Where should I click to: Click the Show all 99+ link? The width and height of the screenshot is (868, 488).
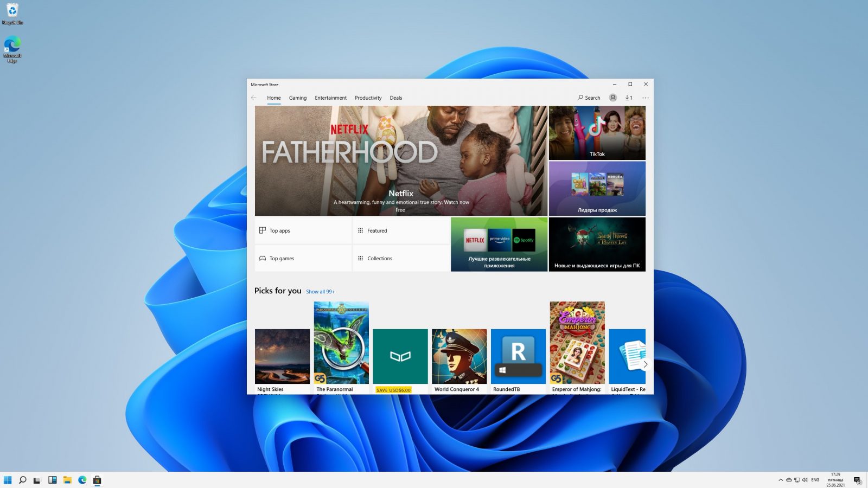[321, 292]
